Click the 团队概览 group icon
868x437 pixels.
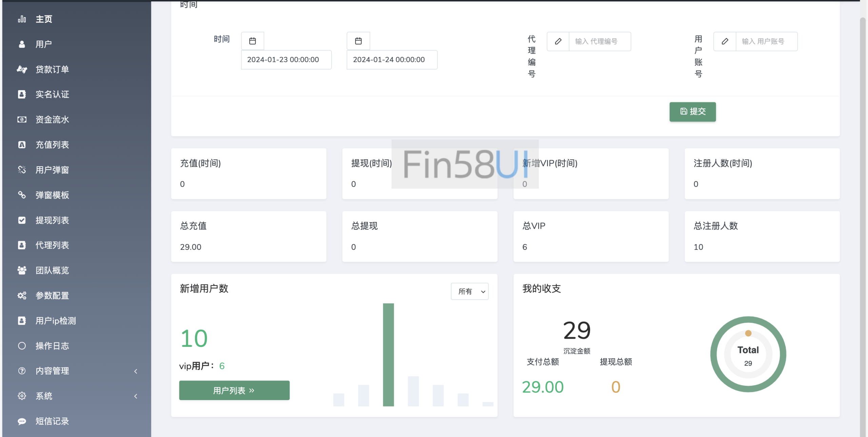[x=22, y=270]
